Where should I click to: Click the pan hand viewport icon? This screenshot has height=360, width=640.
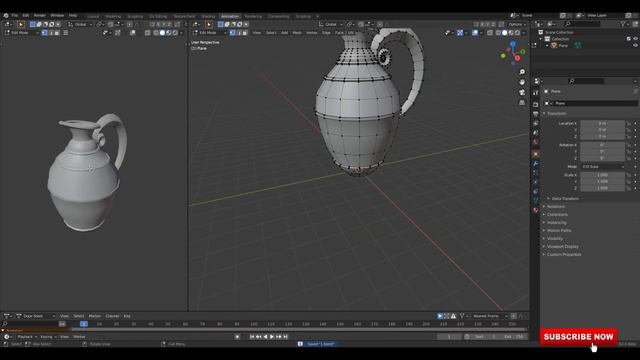coord(522,82)
